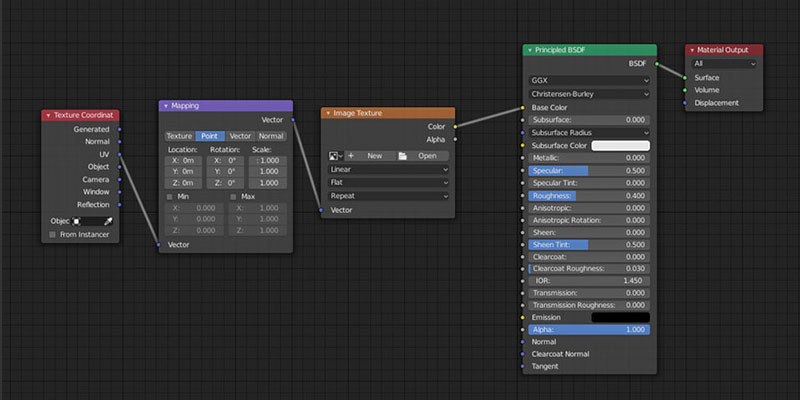
Task: Click the BSDF output socket
Action: coord(657,64)
